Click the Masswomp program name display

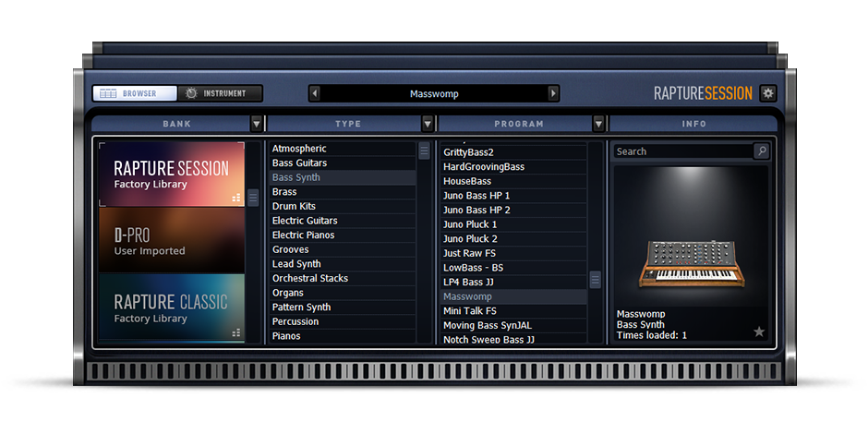[434, 93]
